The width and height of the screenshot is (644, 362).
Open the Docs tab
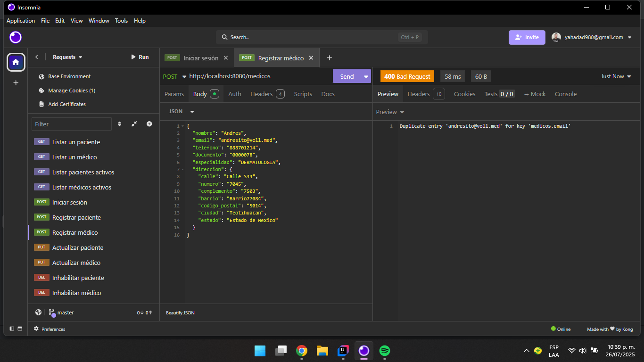328,94
